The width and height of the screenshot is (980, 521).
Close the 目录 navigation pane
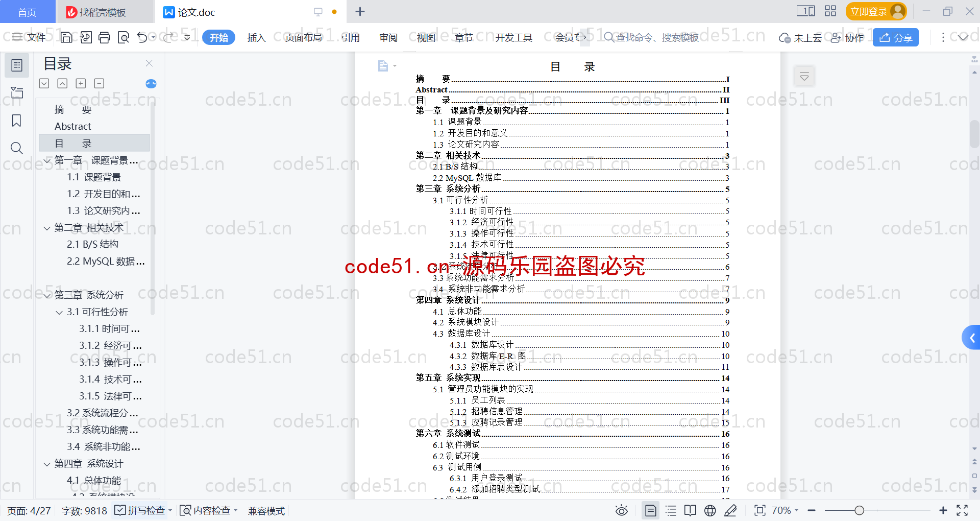point(150,63)
